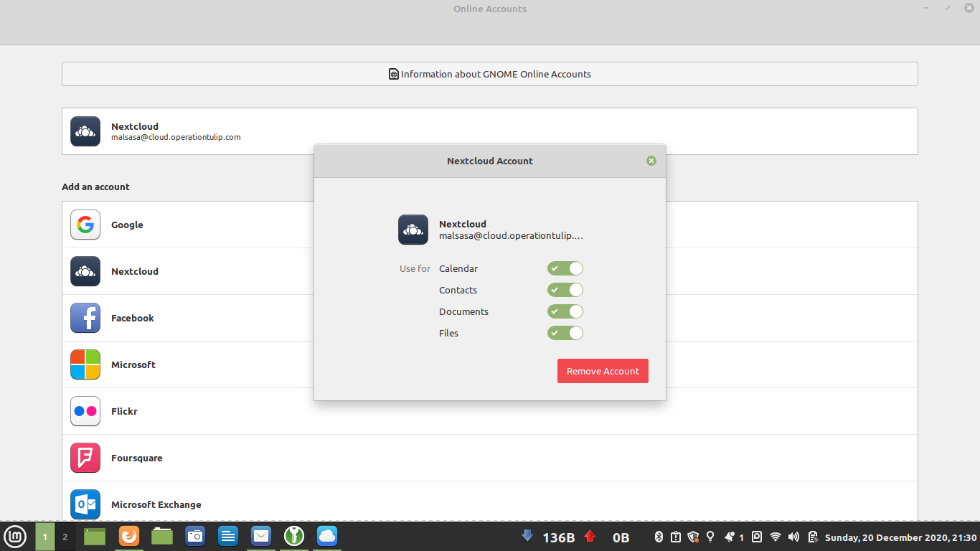The height and width of the screenshot is (551, 980).
Task: Open the KeePassXC key icon in the panel
Action: pyautogui.click(x=294, y=536)
